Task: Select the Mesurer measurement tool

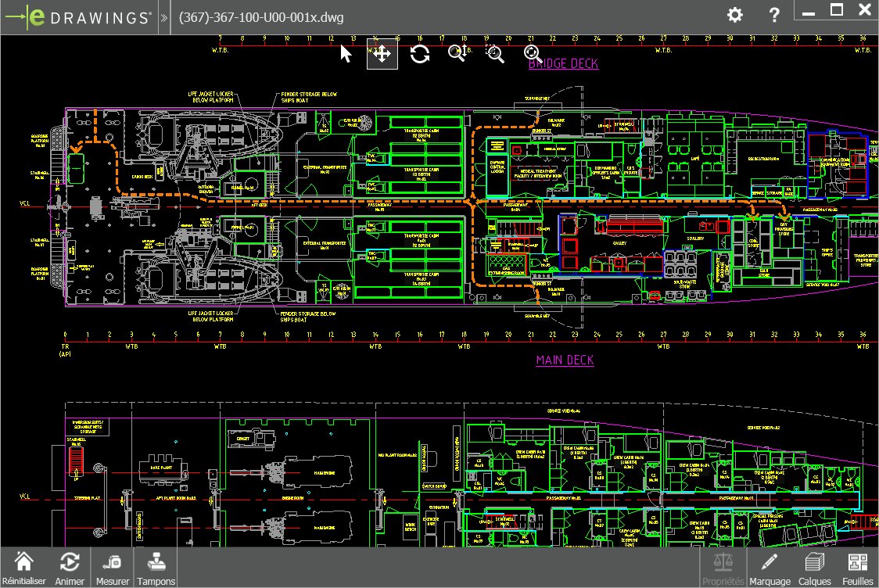Action: tap(112, 566)
